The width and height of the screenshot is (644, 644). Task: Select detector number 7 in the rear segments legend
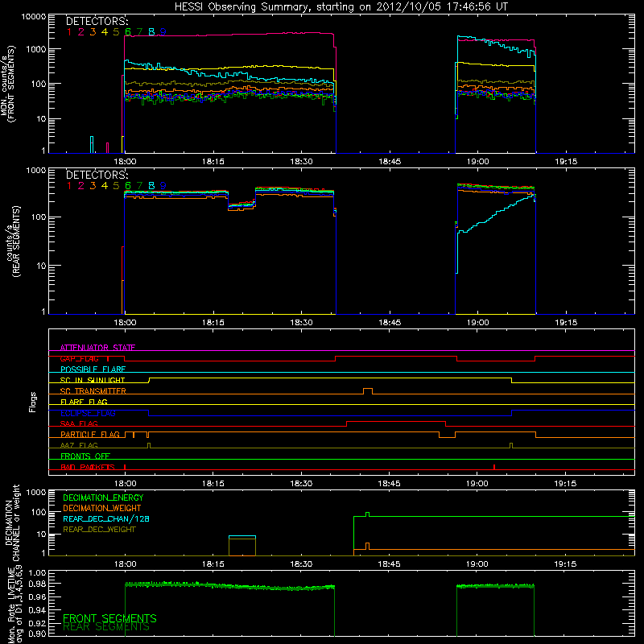click(139, 186)
